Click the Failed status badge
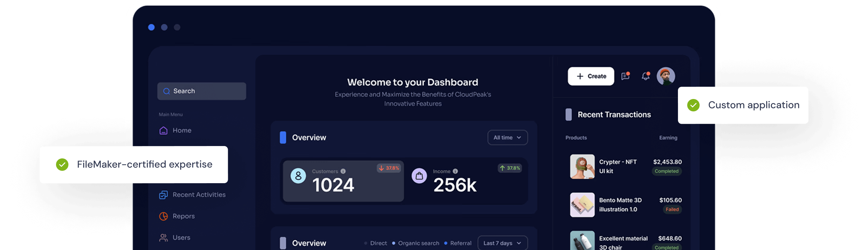The image size is (868, 250). [672, 209]
